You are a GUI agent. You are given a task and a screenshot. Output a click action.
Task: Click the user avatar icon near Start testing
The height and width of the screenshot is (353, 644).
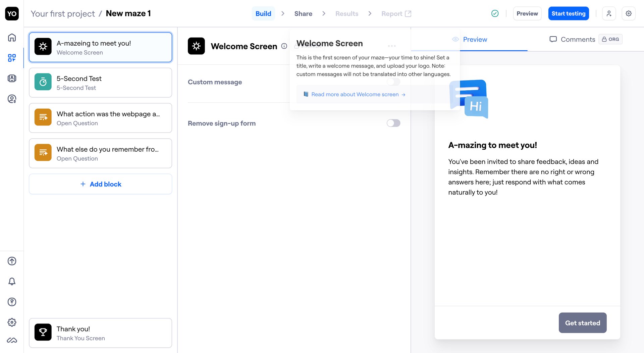609,13
